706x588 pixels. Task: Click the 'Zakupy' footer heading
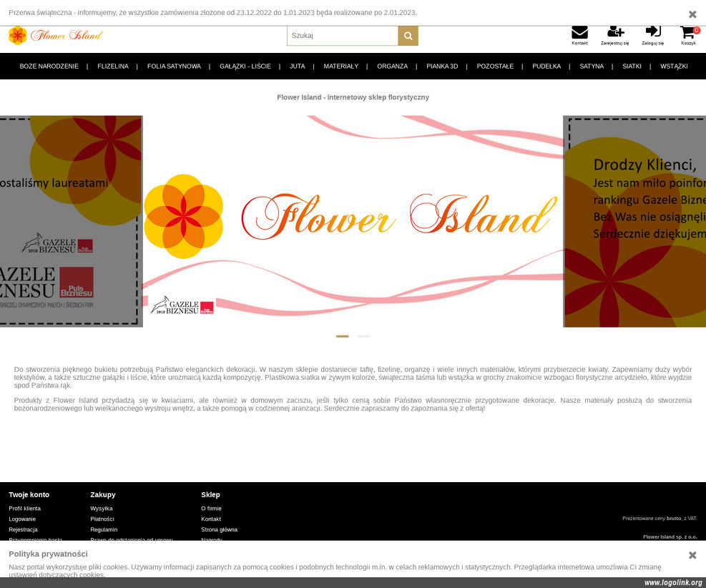click(x=103, y=494)
